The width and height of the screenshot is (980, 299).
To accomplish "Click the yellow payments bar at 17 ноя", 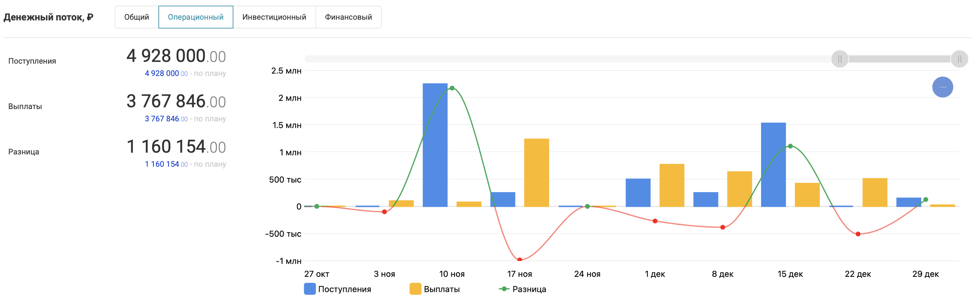I will tap(536, 173).
